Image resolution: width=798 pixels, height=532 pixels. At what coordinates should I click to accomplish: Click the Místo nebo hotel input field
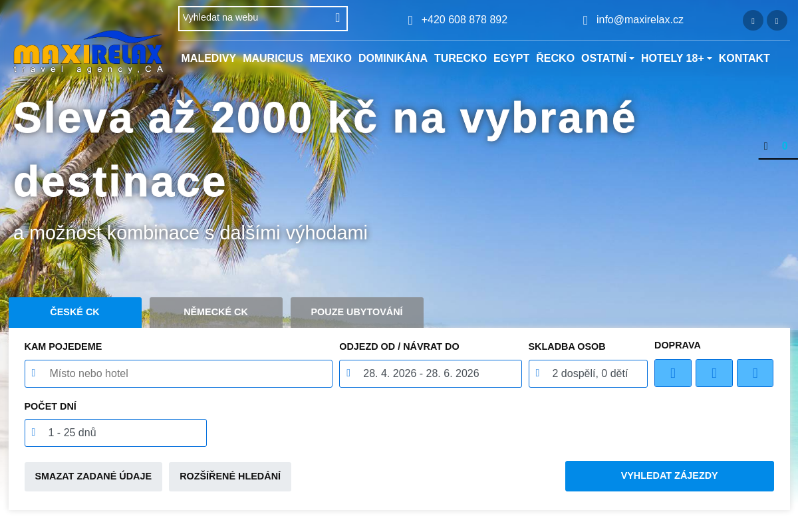pos(178,373)
